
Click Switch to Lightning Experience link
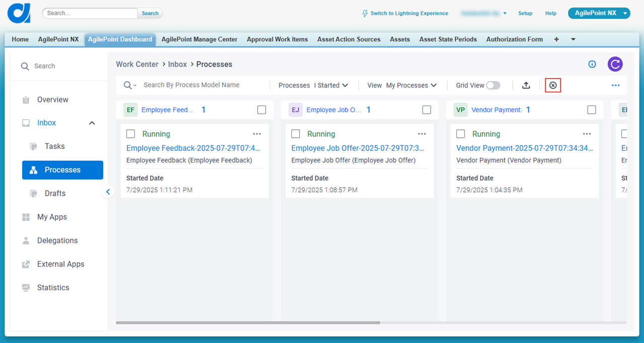(x=405, y=14)
